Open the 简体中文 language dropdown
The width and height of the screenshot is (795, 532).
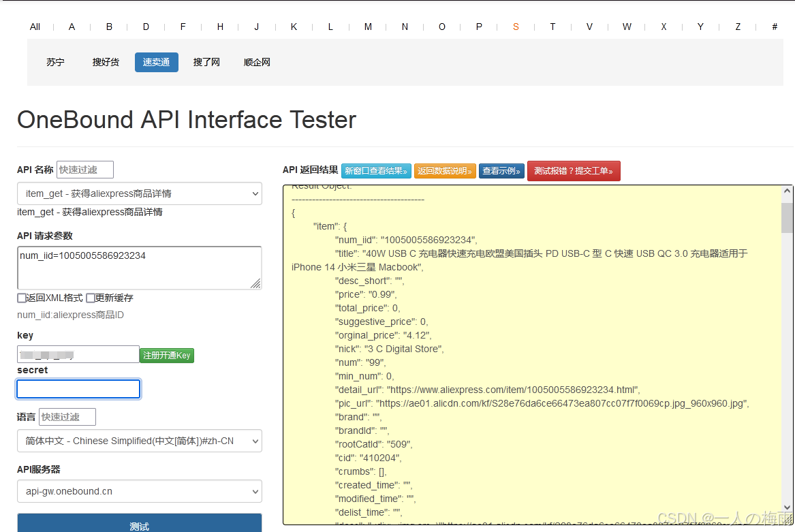point(140,441)
